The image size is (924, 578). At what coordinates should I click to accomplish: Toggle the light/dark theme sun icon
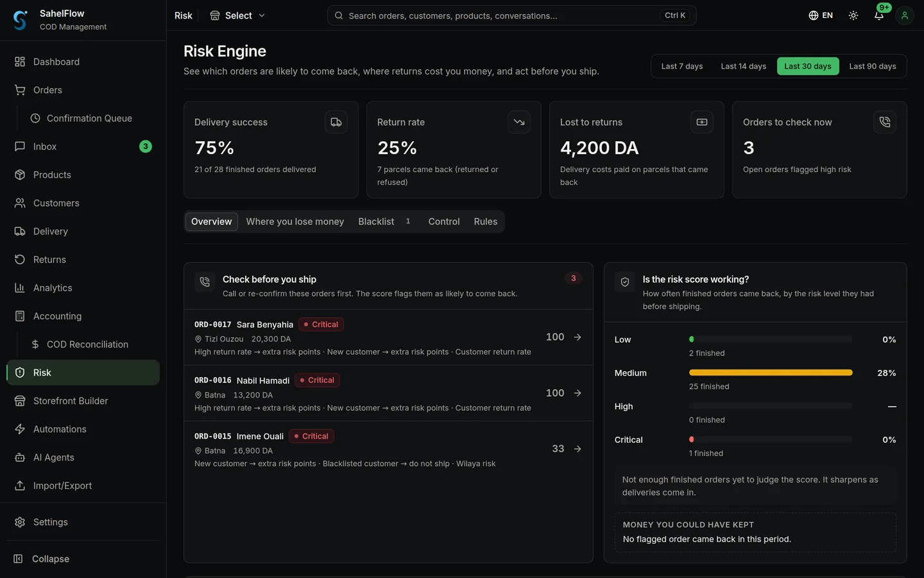[853, 15]
